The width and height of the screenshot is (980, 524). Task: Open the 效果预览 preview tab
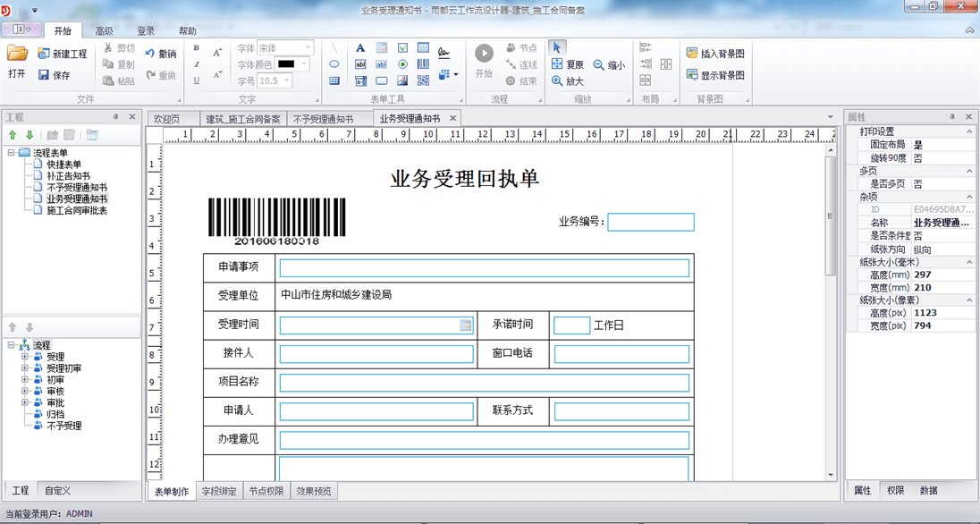point(314,492)
